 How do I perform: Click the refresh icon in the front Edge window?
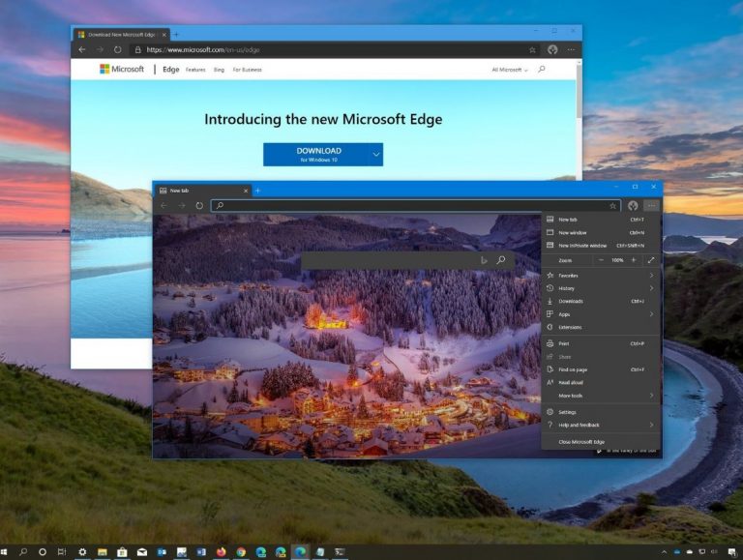click(199, 206)
